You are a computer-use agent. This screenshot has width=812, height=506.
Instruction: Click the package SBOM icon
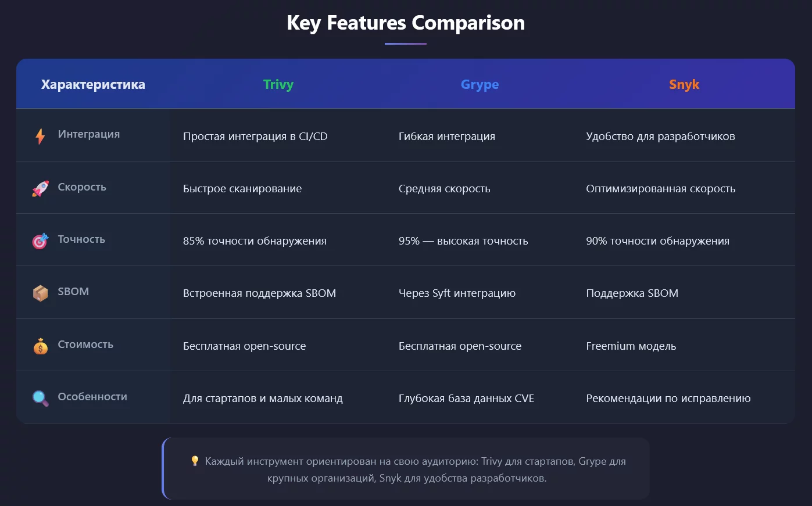[40, 293]
